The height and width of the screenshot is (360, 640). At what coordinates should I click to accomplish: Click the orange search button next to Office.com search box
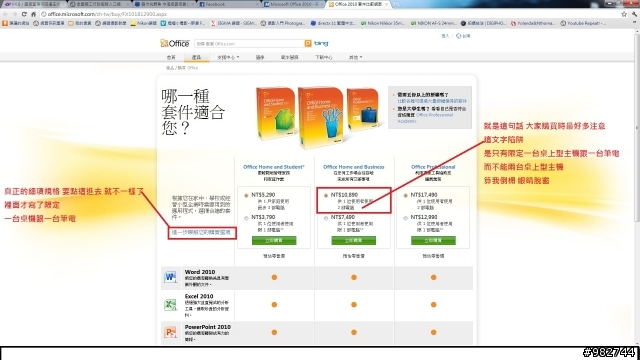[308, 43]
